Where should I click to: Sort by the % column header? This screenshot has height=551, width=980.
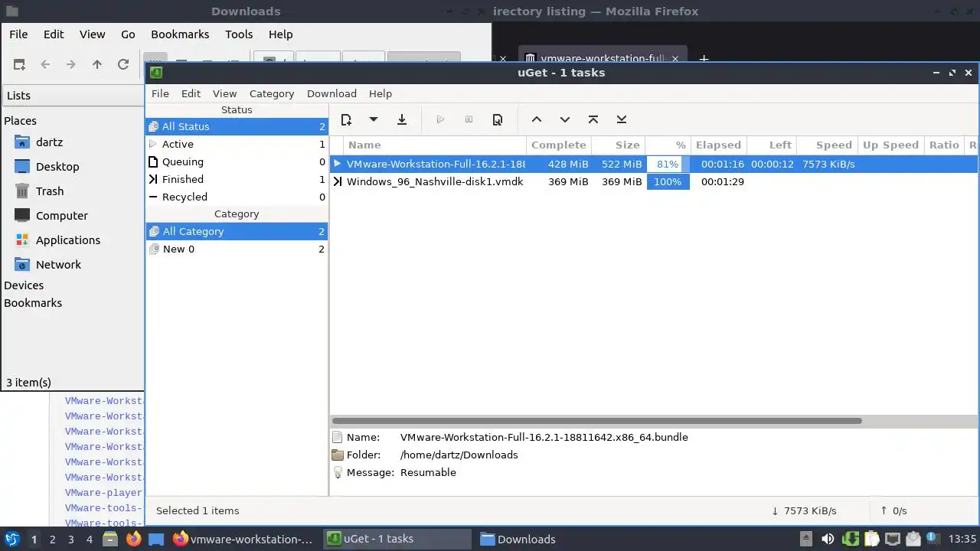[x=668, y=145]
